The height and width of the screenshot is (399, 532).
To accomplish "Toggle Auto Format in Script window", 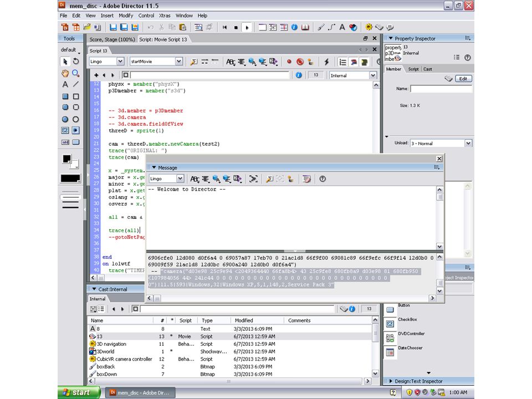I will tap(365, 62).
